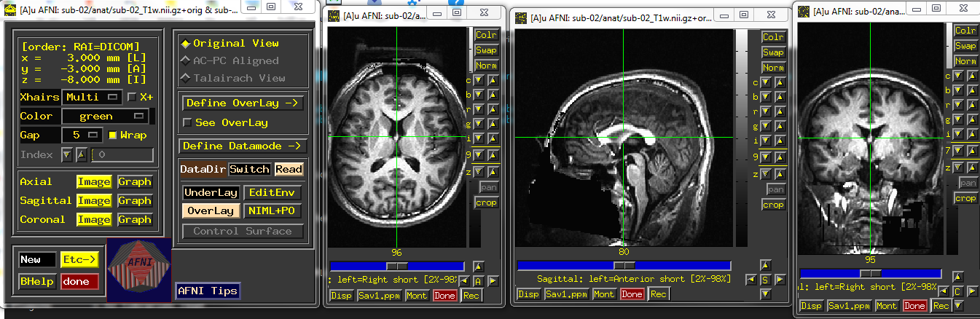
Task: Click the c up arrow in sagittal window
Action: [779, 82]
